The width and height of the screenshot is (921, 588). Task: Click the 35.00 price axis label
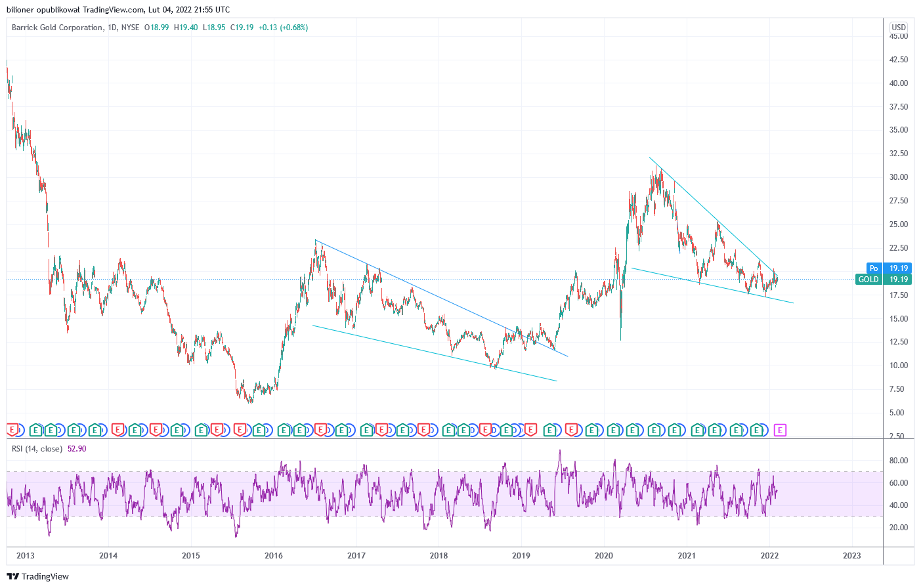click(899, 130)
